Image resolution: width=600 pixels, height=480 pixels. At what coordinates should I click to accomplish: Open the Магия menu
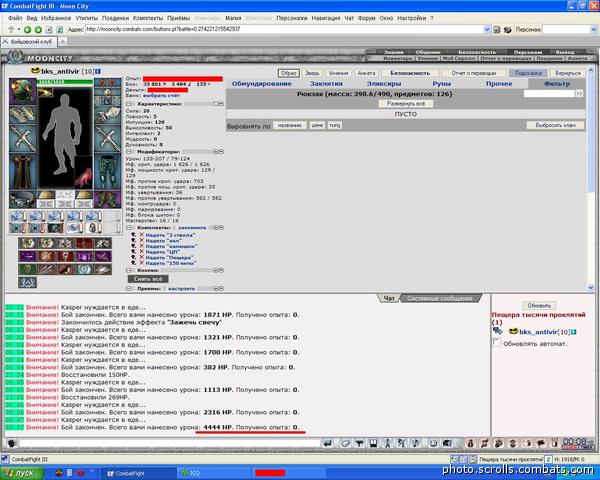pyautogui.click(x=233, y=18)
